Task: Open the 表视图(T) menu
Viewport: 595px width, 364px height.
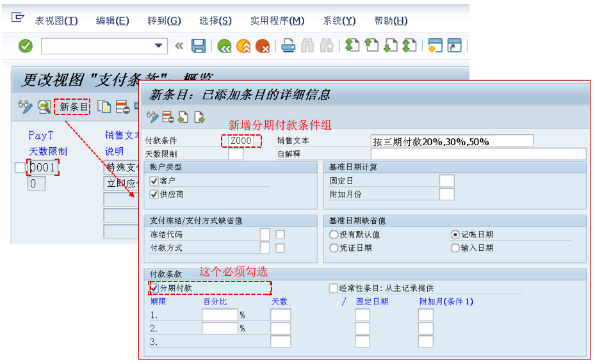Action: (x=56, y=21)
